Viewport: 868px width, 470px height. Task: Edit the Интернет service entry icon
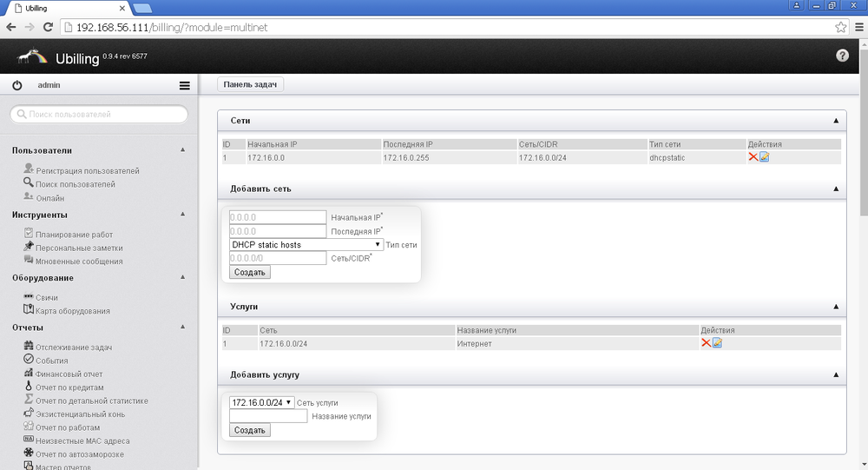718,343
